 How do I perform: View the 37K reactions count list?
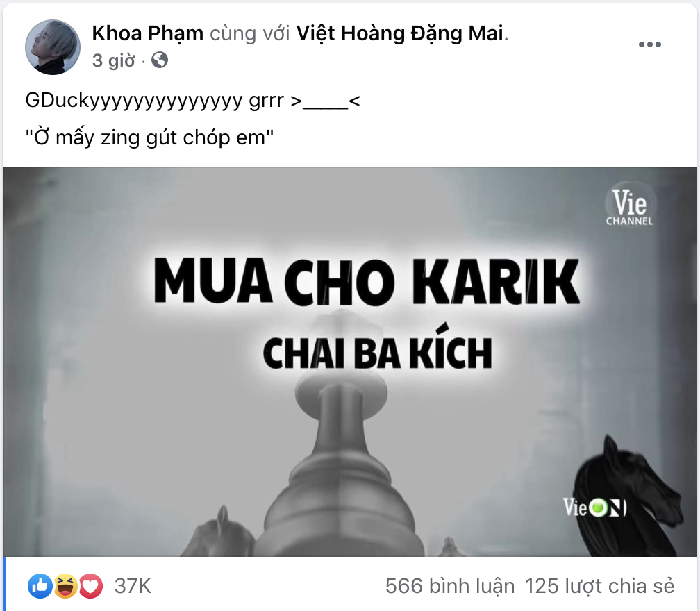(133, 586)
